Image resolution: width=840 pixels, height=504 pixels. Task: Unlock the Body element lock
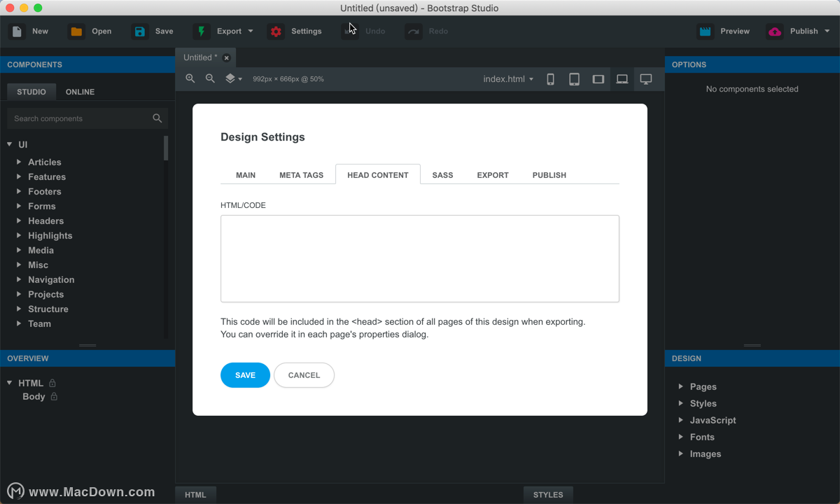(54, 396)
